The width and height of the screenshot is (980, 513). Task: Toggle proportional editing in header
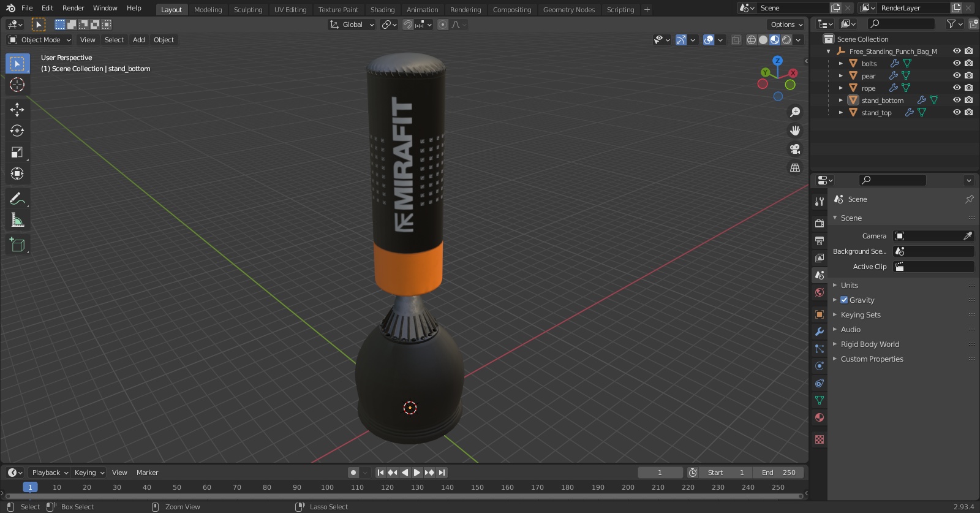coord(443,25)
